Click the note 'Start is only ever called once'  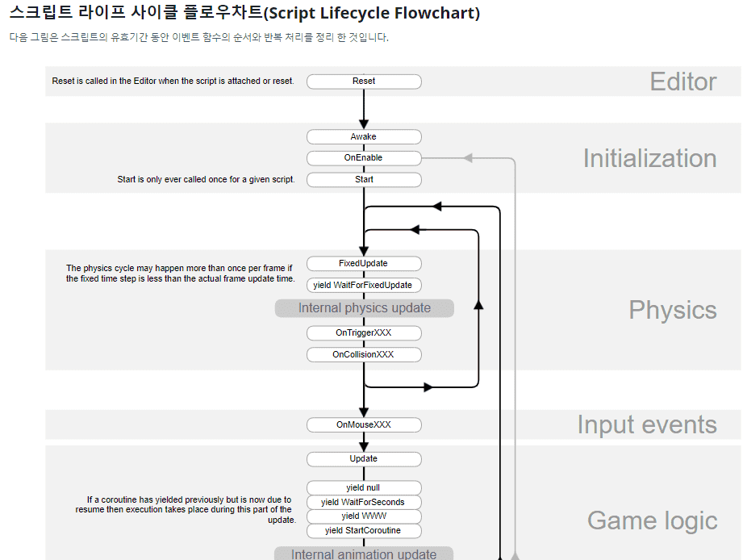206,180
